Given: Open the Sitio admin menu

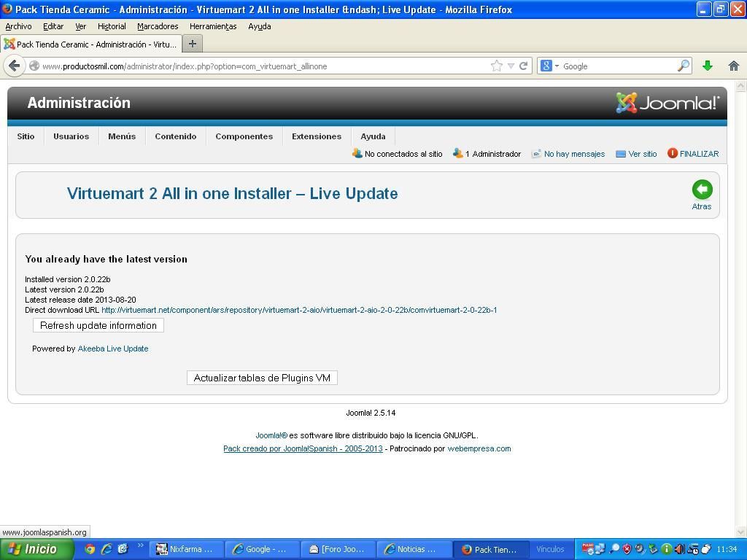Looking at the screenshot, I should point(26,136).
